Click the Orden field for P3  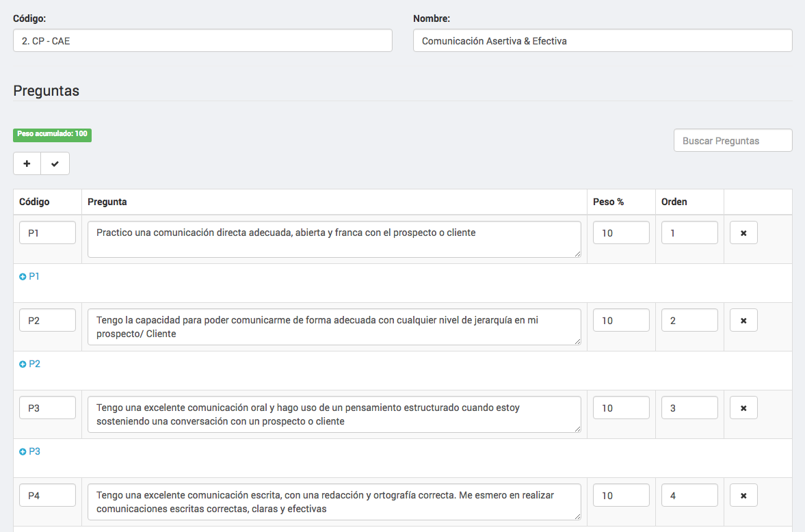[689, 408]
